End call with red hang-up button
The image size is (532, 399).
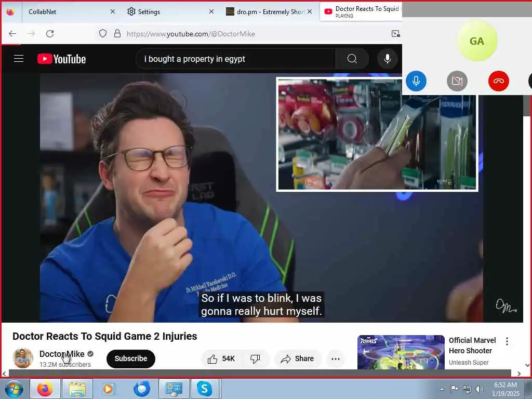498,81
